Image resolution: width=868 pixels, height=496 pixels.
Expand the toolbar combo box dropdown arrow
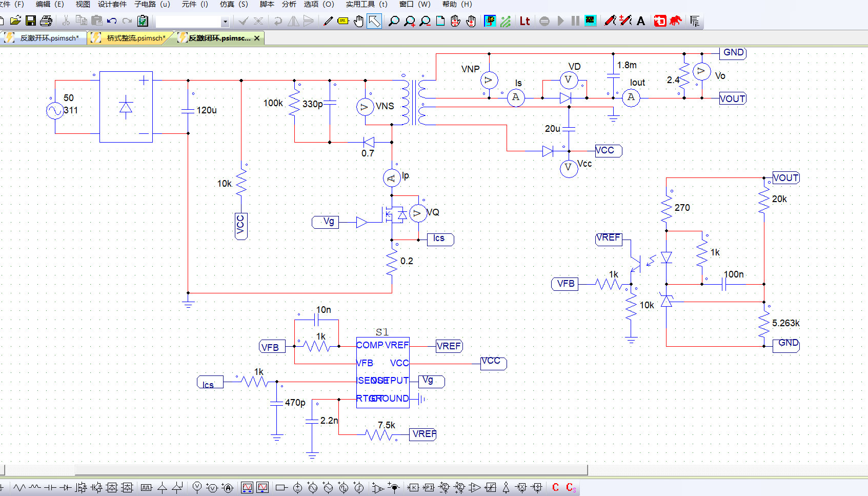coord(225,22)
